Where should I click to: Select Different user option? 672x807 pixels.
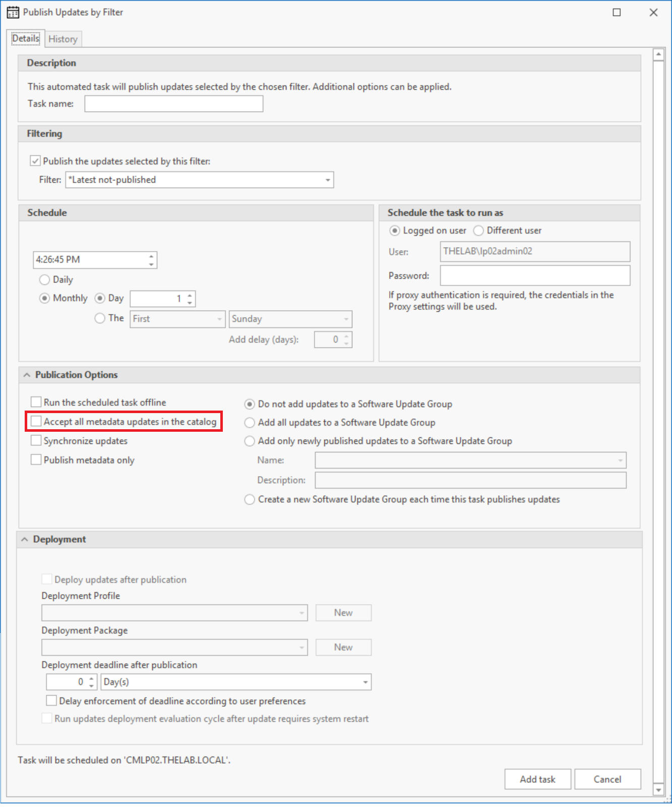(478, 230)
